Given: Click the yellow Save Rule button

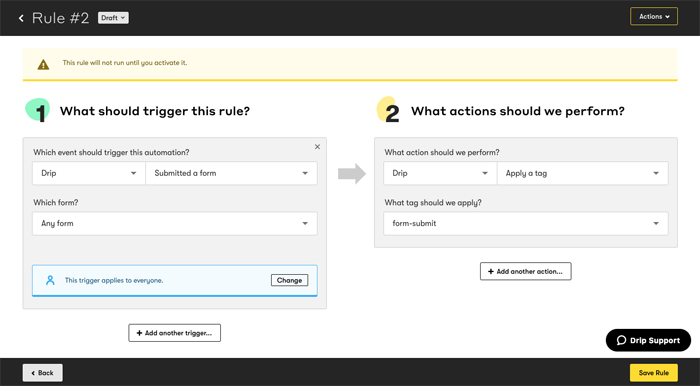Looking at the screenshot, I should (x=654, y=373).
